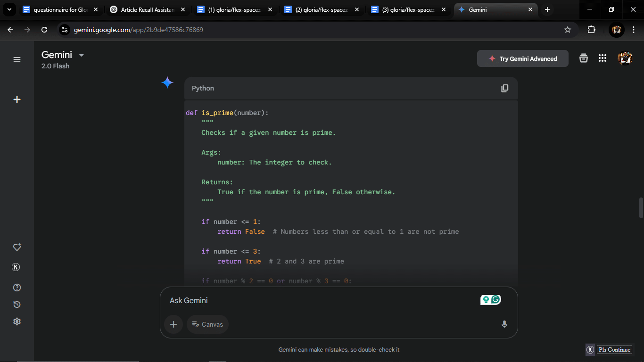Open Gem manager heart icon in sidebar

click(17, 247)
